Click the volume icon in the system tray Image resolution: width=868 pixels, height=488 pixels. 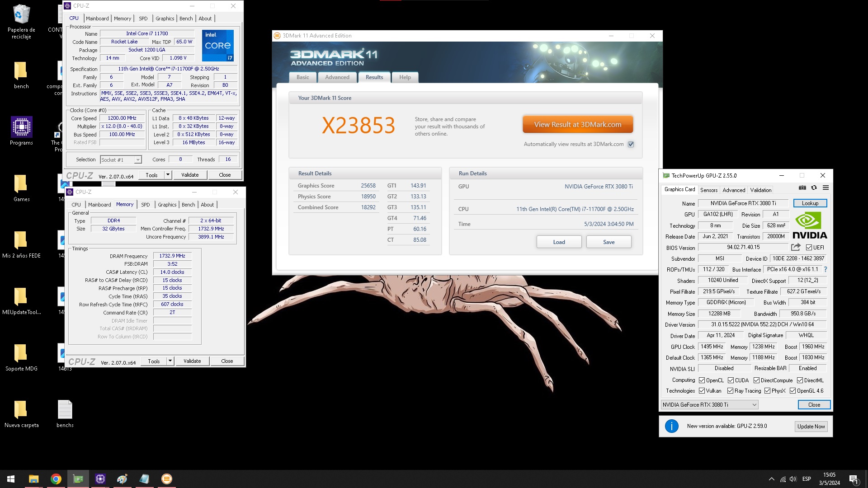(x=793, y=479)
